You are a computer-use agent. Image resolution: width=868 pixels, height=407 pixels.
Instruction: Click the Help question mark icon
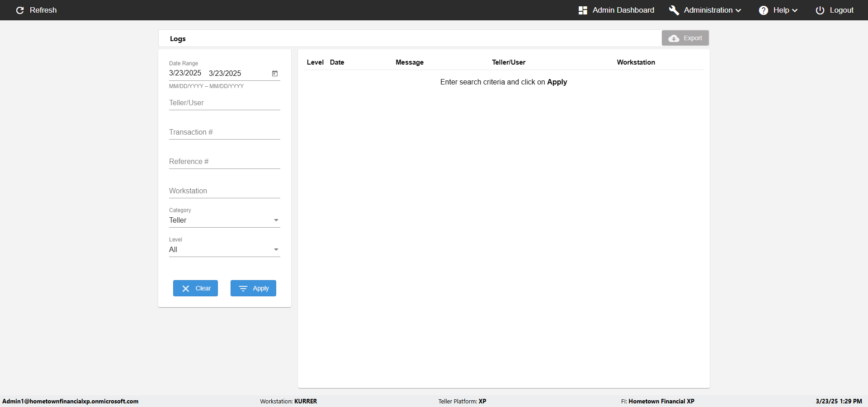click(x=764, y=10)
